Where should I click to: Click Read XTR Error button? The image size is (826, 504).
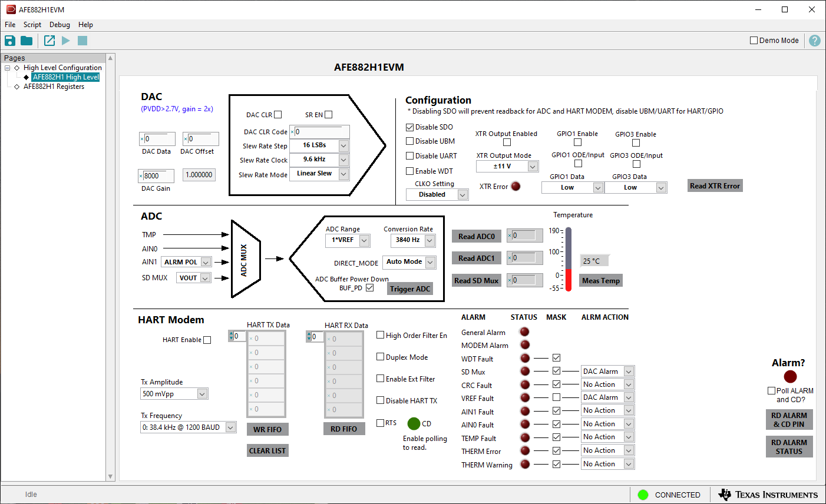[715, 185]
